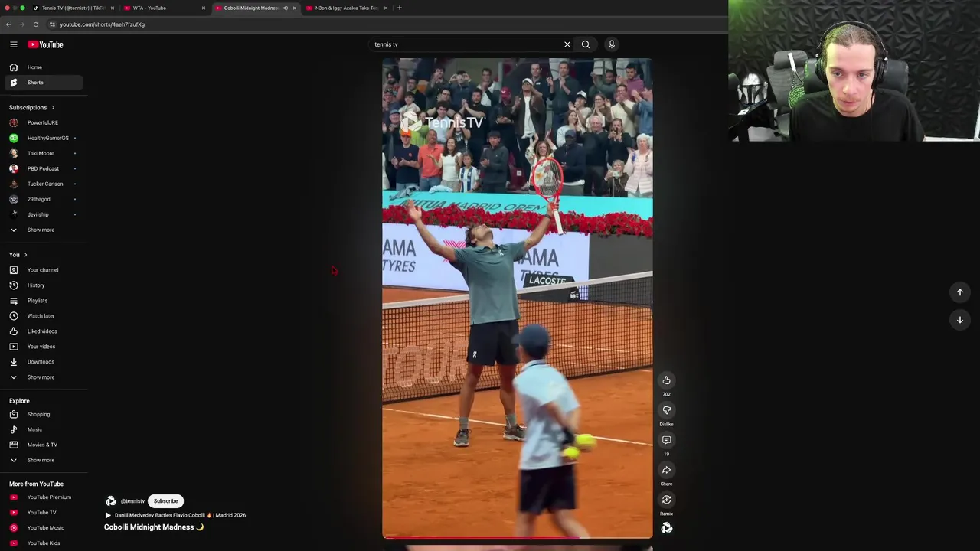Screen dimensions: 980x551
Task: Open linked video Daniil Medvedev Battles Flavio Cobolli
Action: [x=175, y=515]
